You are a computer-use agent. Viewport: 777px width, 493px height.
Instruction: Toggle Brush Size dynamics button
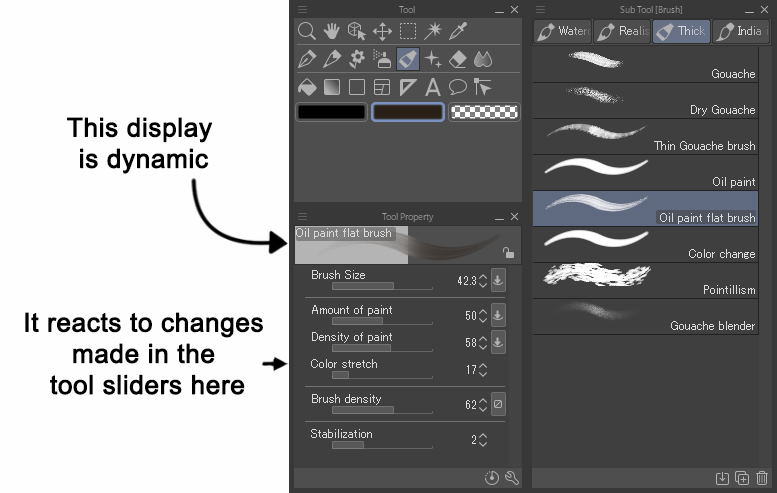point(498,281)
